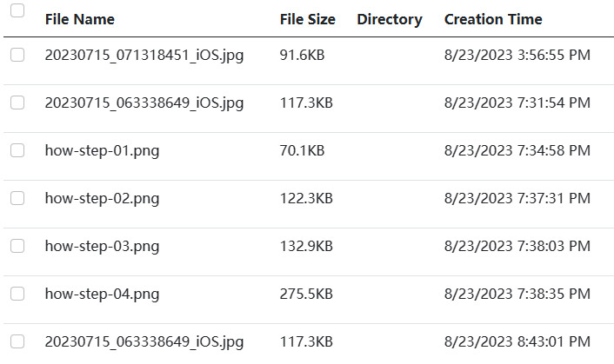Select the 7:38:03 PM creation time cell
Image resolution: width=614 pixels, height=364 pixels.
coord(517,247)
